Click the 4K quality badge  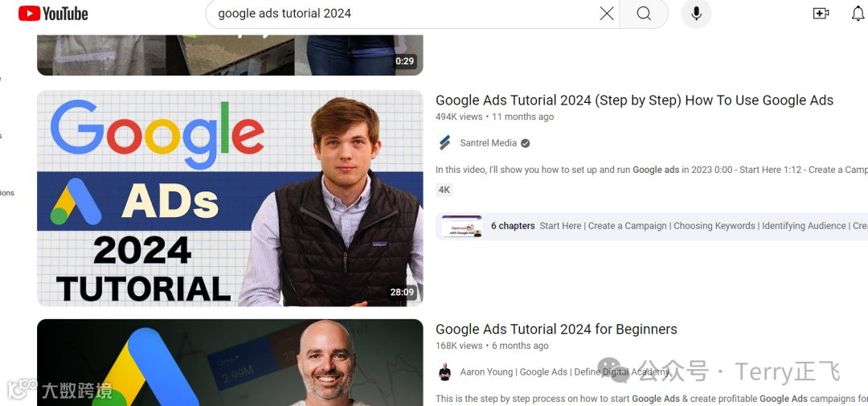[444, 190]
